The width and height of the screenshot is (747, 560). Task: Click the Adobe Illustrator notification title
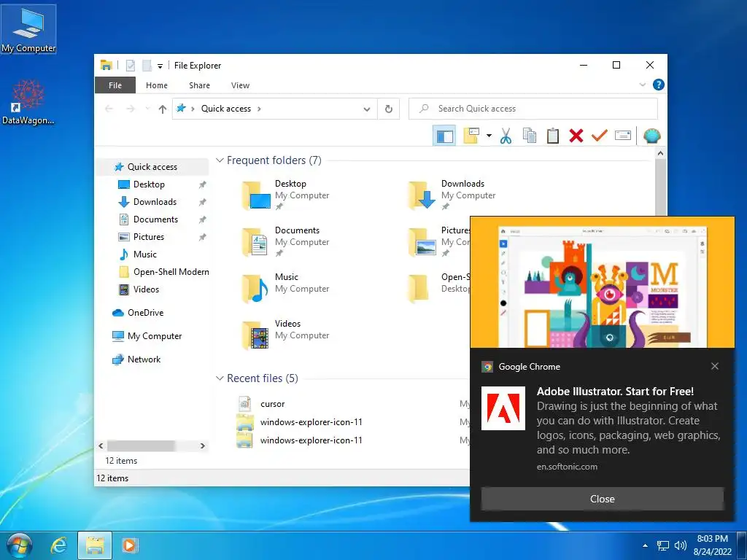[615, 392]
